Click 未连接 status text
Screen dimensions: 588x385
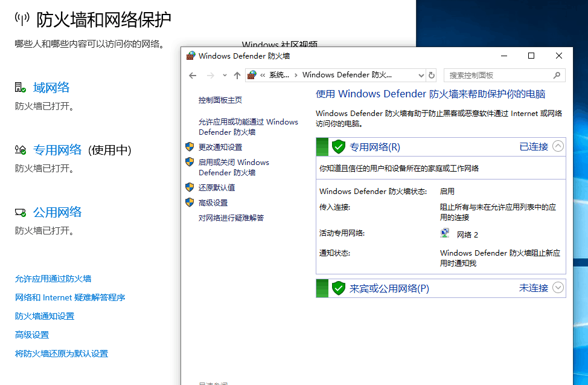[534, 288]
